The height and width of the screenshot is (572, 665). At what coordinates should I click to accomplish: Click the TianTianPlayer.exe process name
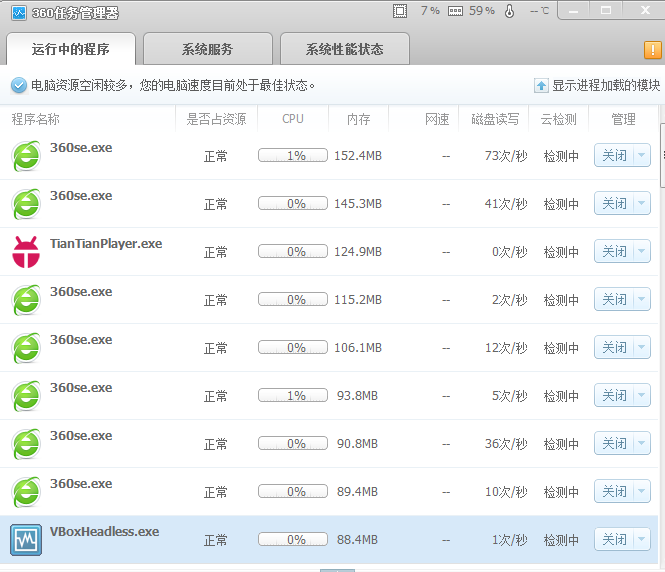coord(106,244)
